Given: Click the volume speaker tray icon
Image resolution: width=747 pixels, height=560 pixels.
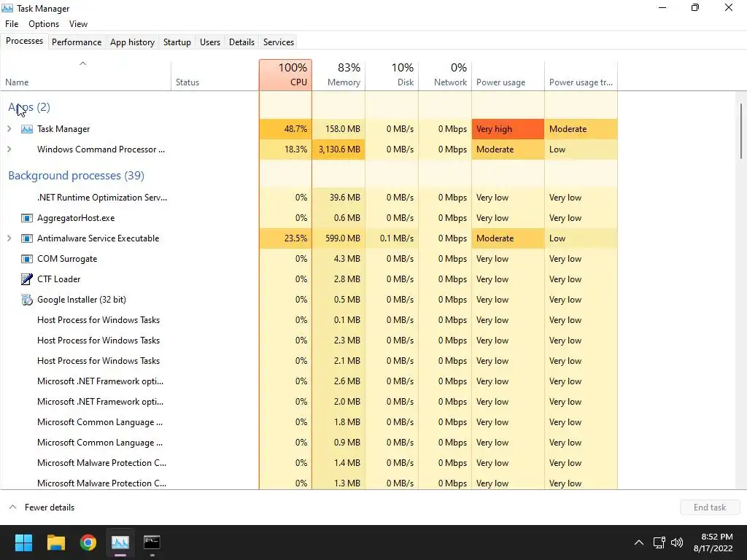Looking at the screenshot, I should [676, 542].
